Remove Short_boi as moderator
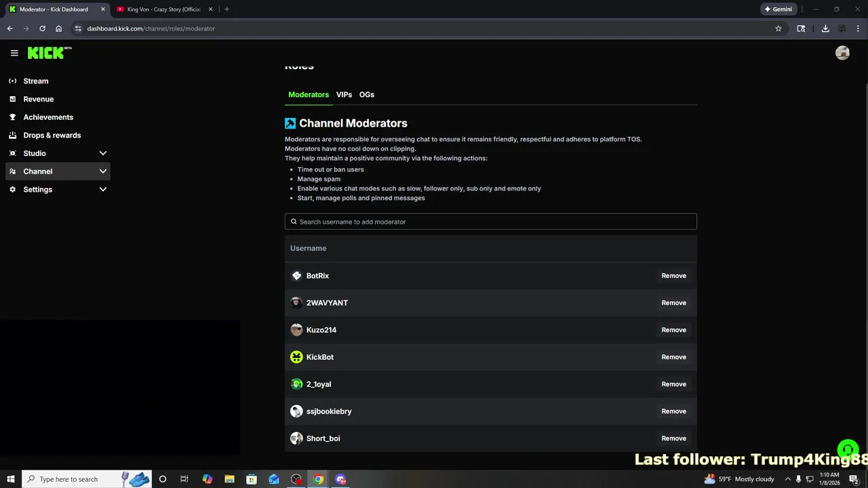The height and width of the screenshot is (488, 868). pyautogui.click(x=674, y=439)
